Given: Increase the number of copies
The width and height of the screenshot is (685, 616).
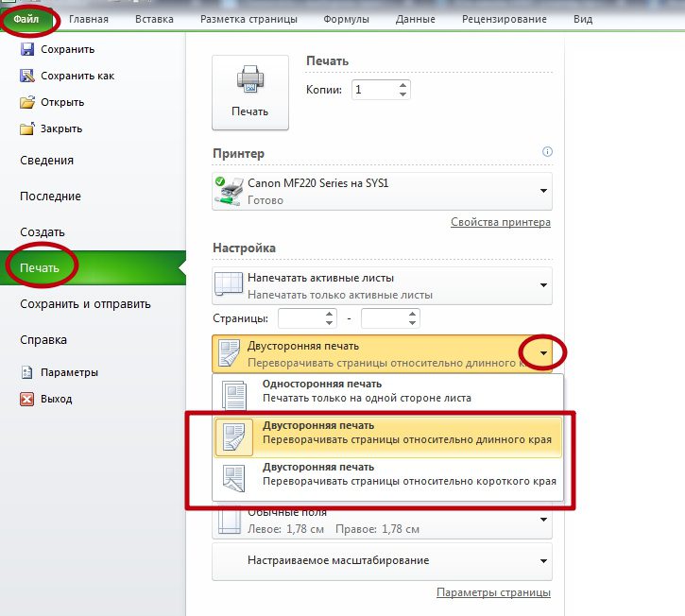Looking at the screenshot, I should 402,85.
